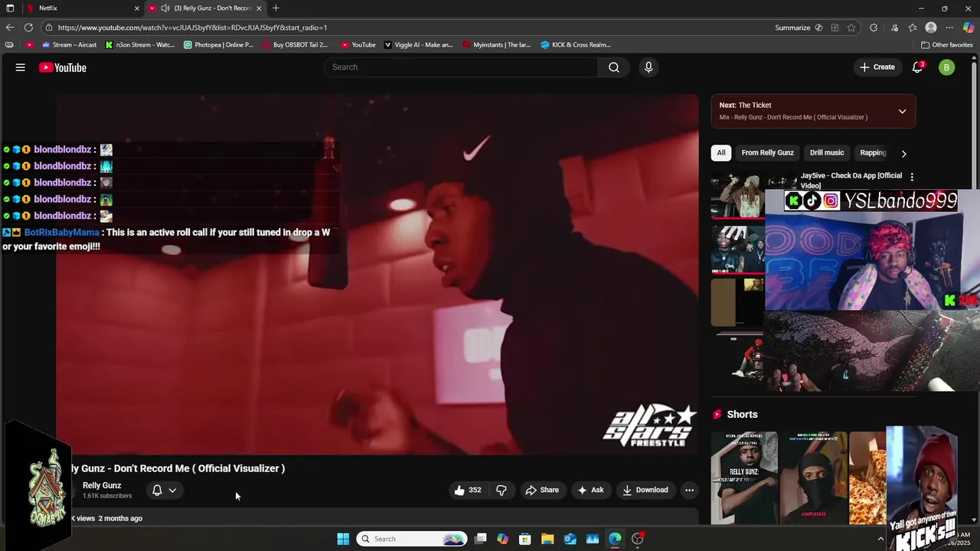This screenshot has width=980, height=551.
Task: Show more filter chips with the arrow
Action: point(903,153)
